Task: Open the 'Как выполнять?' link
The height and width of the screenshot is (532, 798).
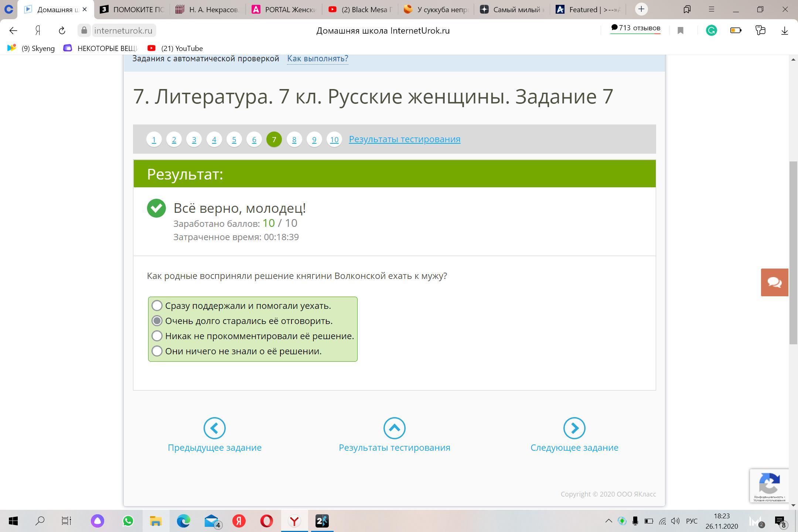Action: click(x=317, y=58)
